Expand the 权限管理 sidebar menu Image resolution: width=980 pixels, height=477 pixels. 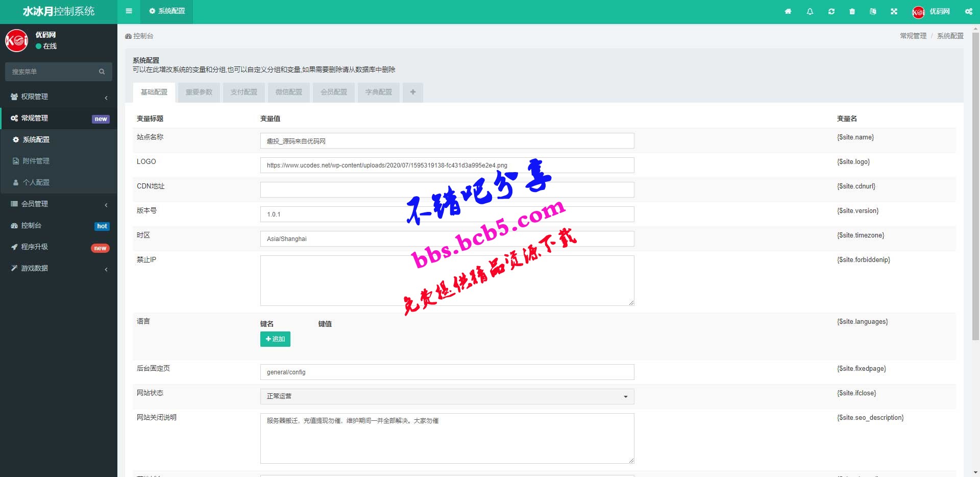click(59, 97)
